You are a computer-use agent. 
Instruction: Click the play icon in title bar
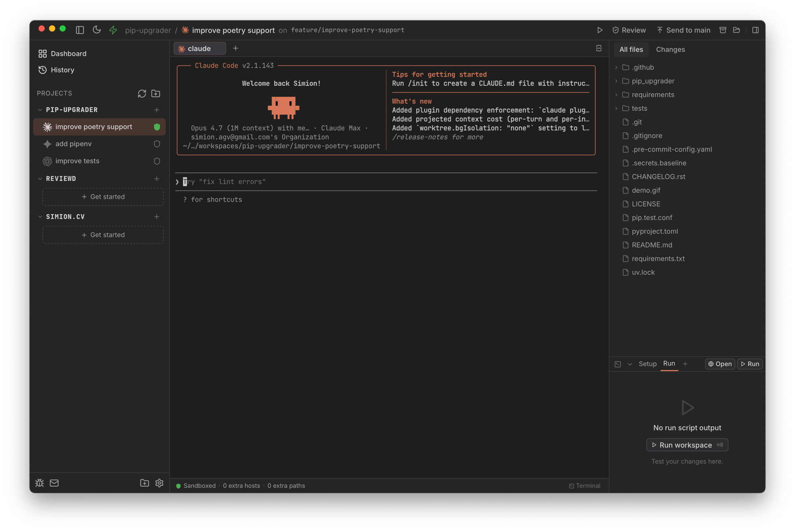tap(600, 30)
